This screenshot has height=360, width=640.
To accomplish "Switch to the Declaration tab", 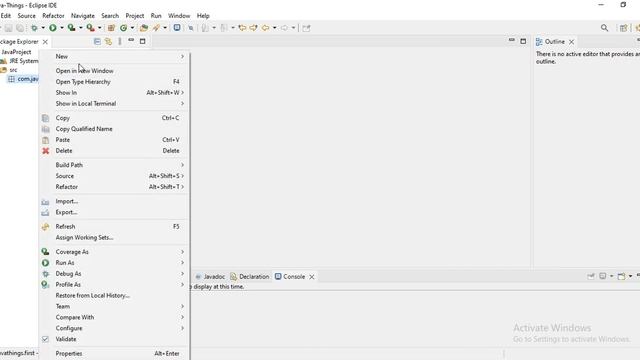I will 250,277.
